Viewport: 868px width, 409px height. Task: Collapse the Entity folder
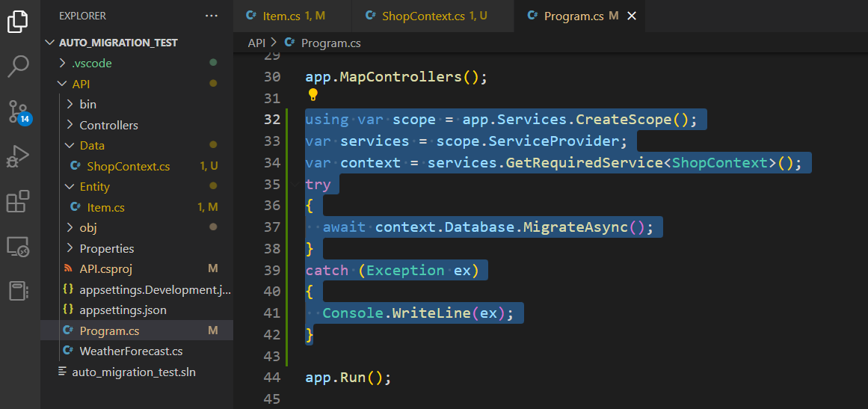pos(70,186)
